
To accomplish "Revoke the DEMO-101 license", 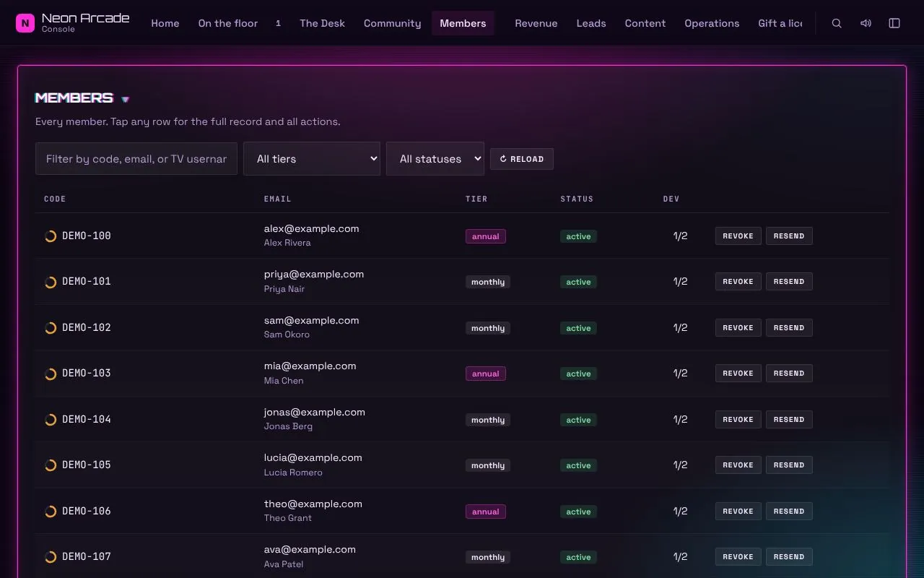I will (738, 281).
